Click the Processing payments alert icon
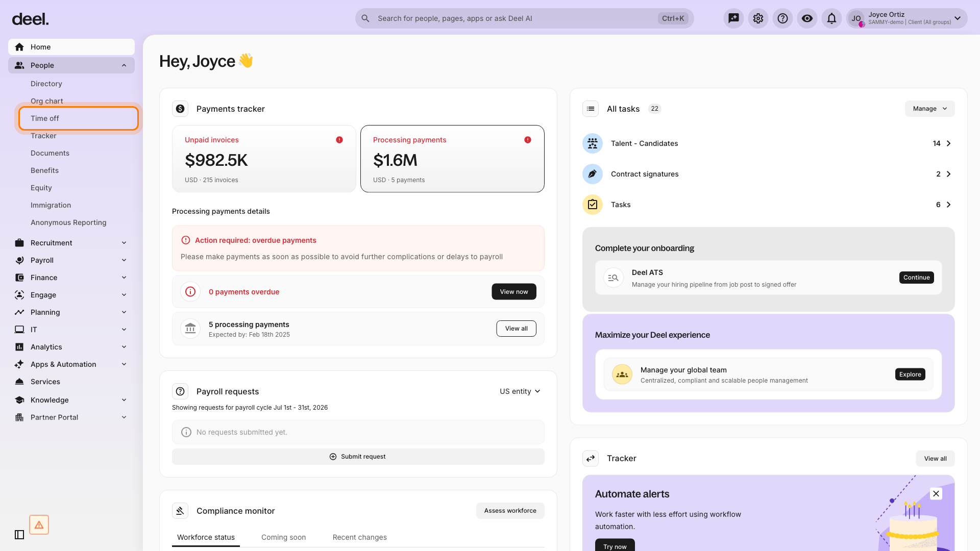The width and height of the screenshot is (980, 551). point(528,140)
